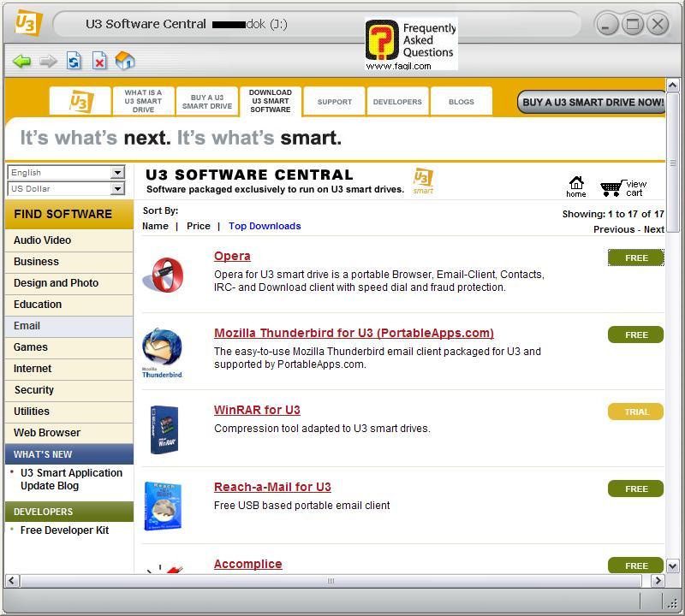This screenshot has height=616, width=685.
Task: Select the Download U3 Smart Software tab
Action: click(x=271, y=101)
